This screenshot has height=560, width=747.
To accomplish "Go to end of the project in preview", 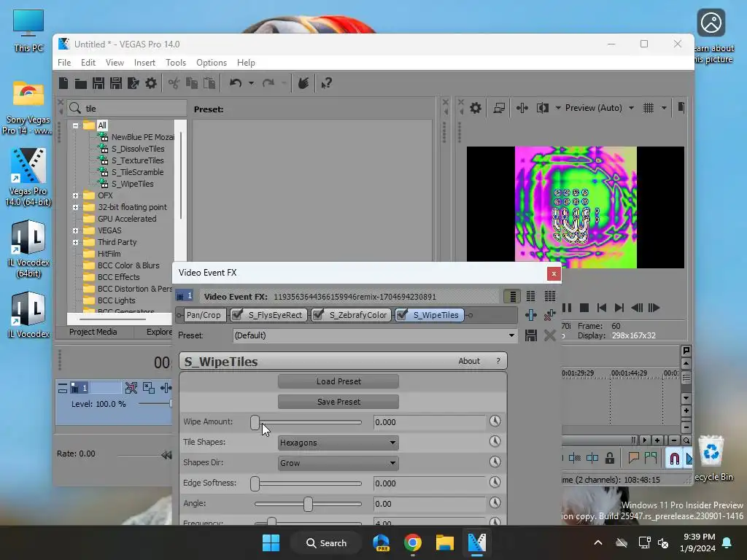I will point(619,308).
